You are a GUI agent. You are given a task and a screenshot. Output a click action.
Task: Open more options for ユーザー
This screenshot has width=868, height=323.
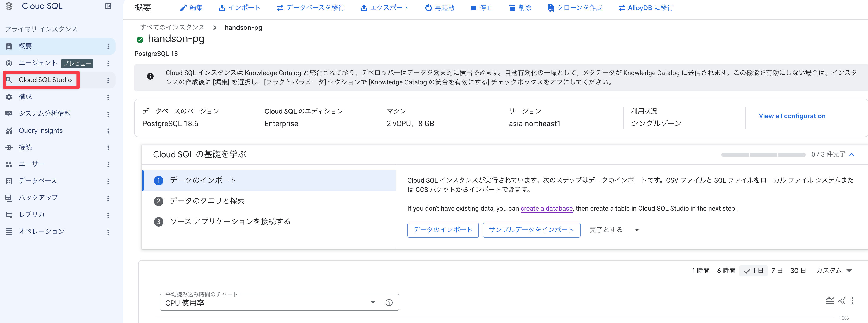click(108, 164)
